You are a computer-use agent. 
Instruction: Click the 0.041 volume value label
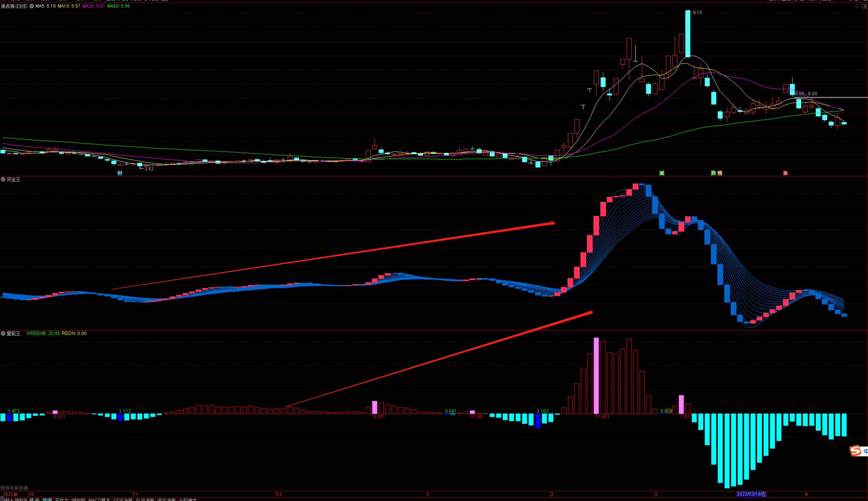(451, 411)
